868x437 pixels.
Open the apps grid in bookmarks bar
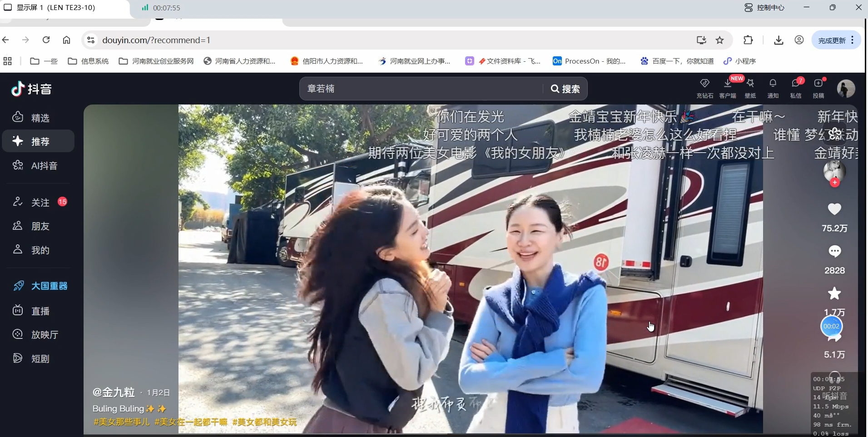(7, 61)
